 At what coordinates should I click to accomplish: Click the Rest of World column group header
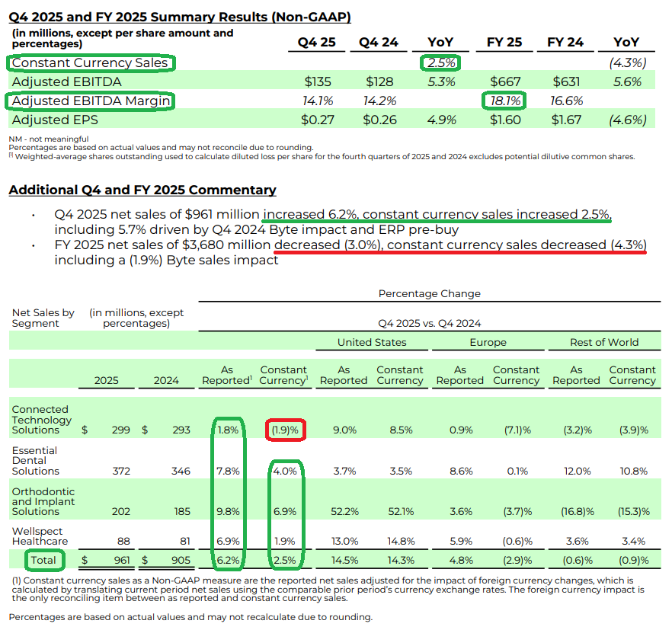click(x=604, y=342)
